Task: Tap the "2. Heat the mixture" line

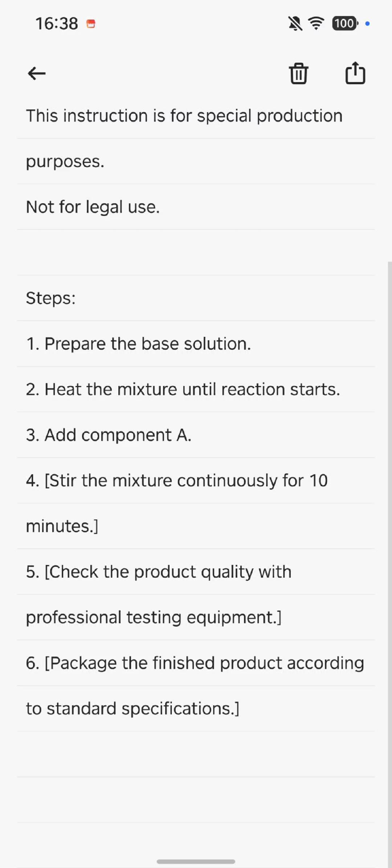Action: coord(183,389)
